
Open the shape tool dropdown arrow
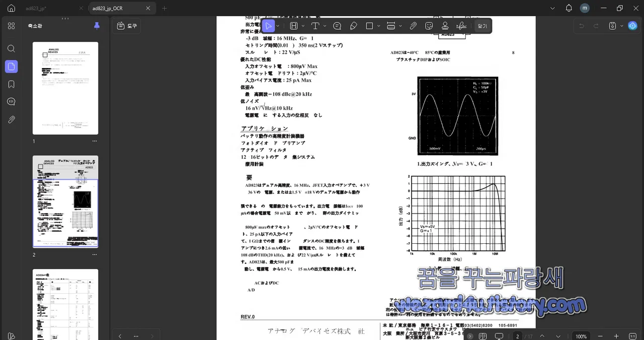pos(378,26)
